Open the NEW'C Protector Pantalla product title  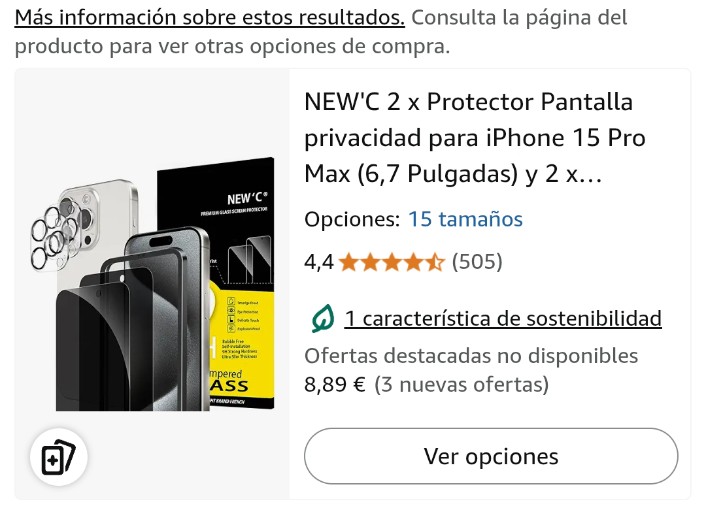(475, 137)
